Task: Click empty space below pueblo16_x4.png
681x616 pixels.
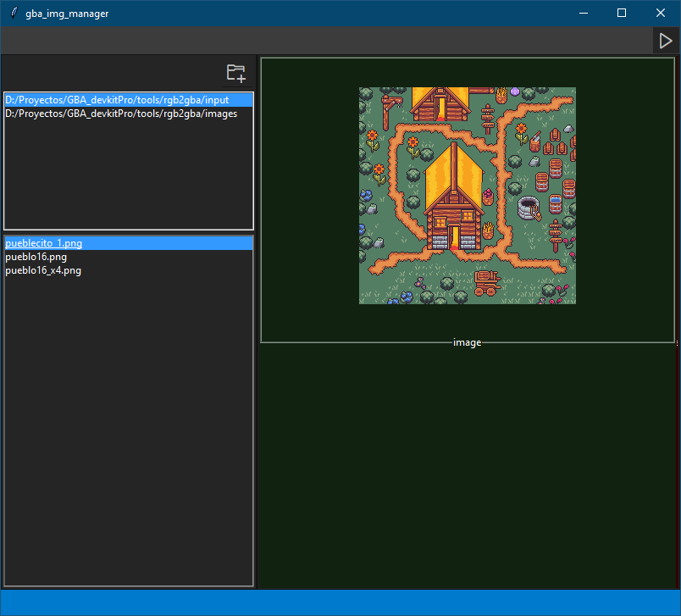Action: point(129,430)
